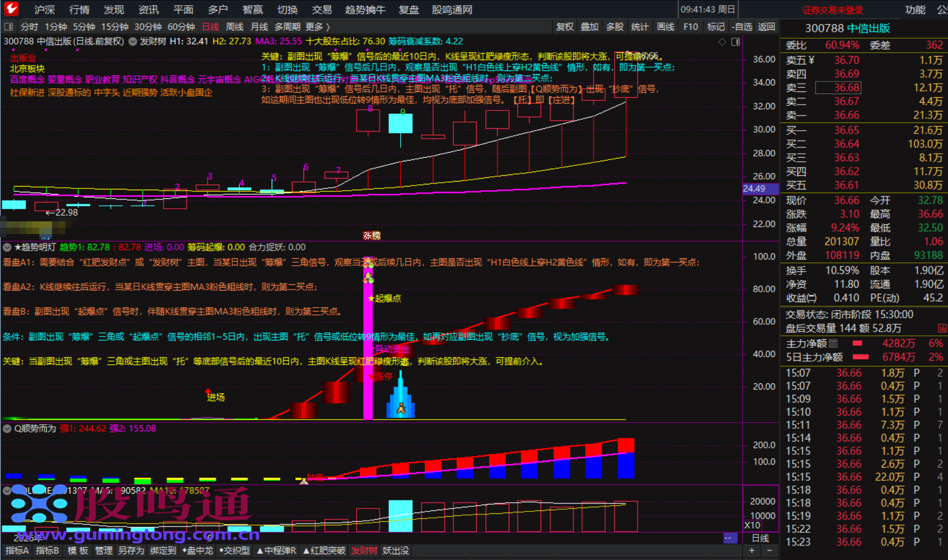Click the highlighted 36.68 price in 卖三 row
The image size is (948, 560).
click(x=838, y=88)
